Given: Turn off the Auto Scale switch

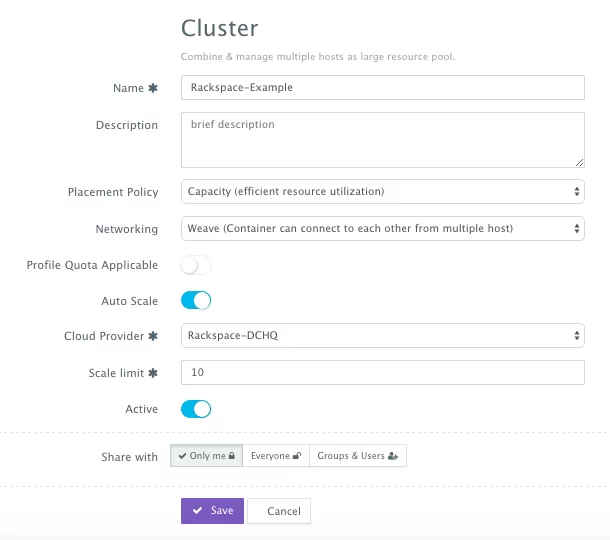Looking at the screenshot, I should [x=196, y=301].
